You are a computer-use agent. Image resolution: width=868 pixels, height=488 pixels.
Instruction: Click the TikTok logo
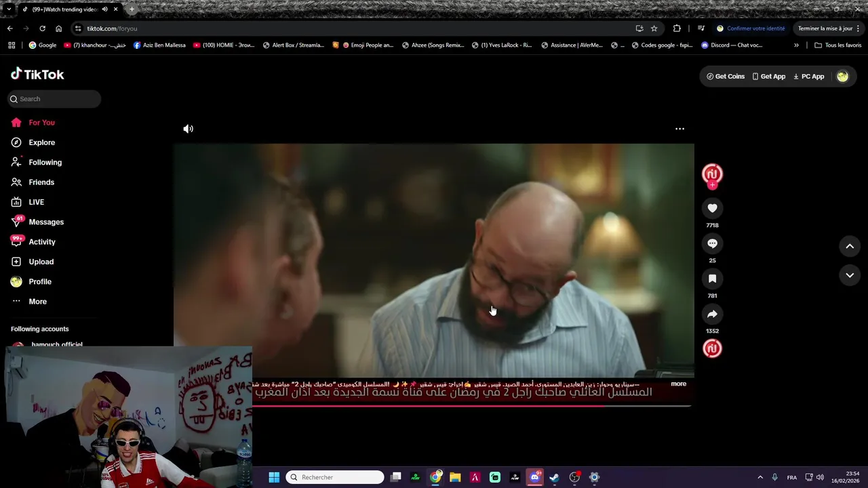click(37, 75)
